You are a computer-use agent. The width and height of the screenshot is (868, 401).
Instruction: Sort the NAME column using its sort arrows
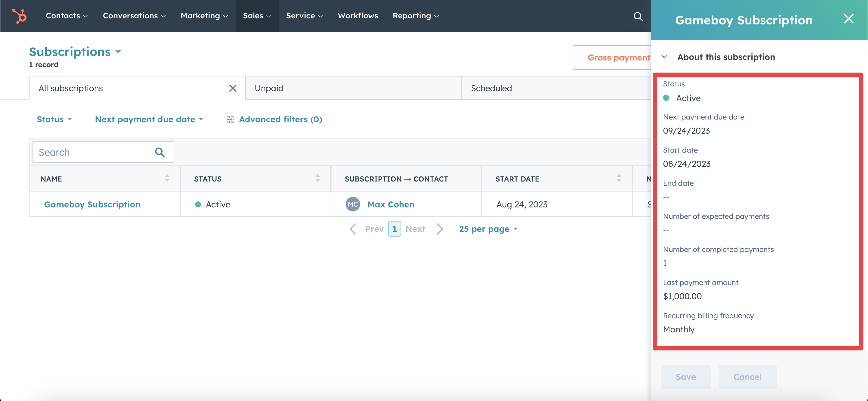167,179
